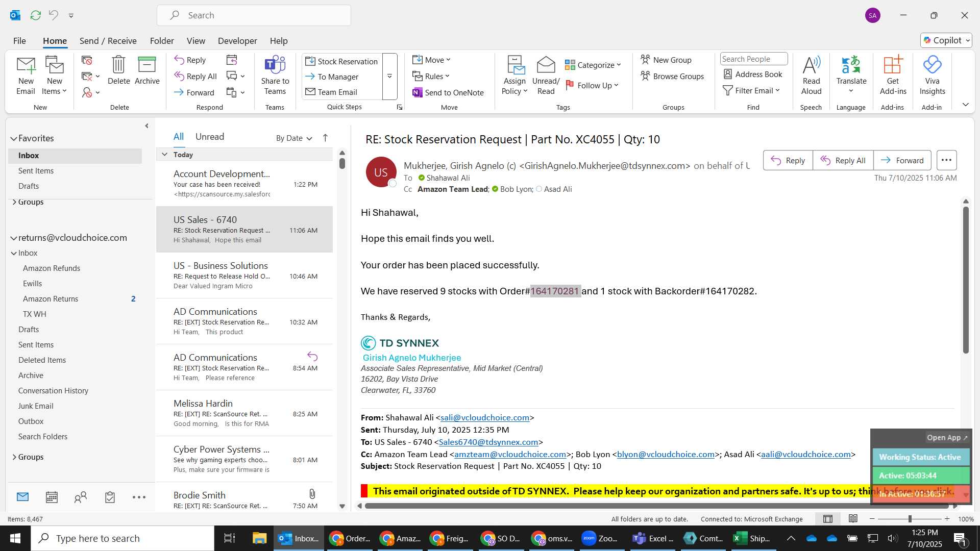Image resolution: width=980 pixels, height=551 pixels.
Task: Collapse the folder pane
Action: click(146, 126)
